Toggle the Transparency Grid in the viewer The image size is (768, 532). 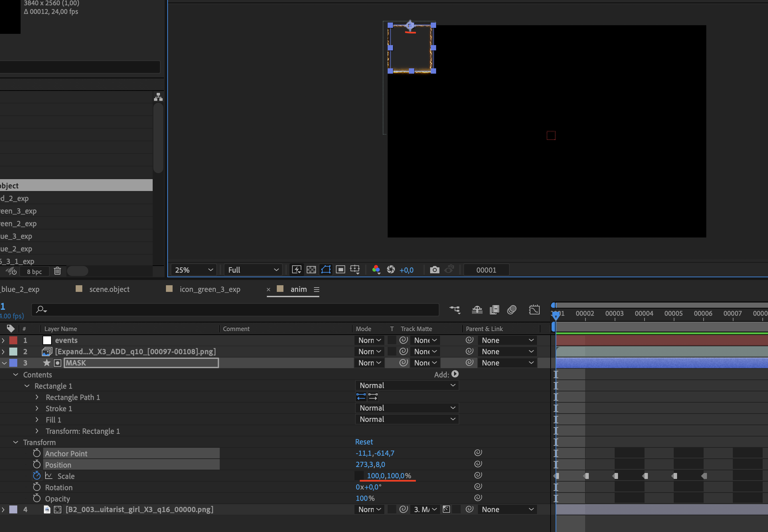pyautogui.click(x=311, y=269)
